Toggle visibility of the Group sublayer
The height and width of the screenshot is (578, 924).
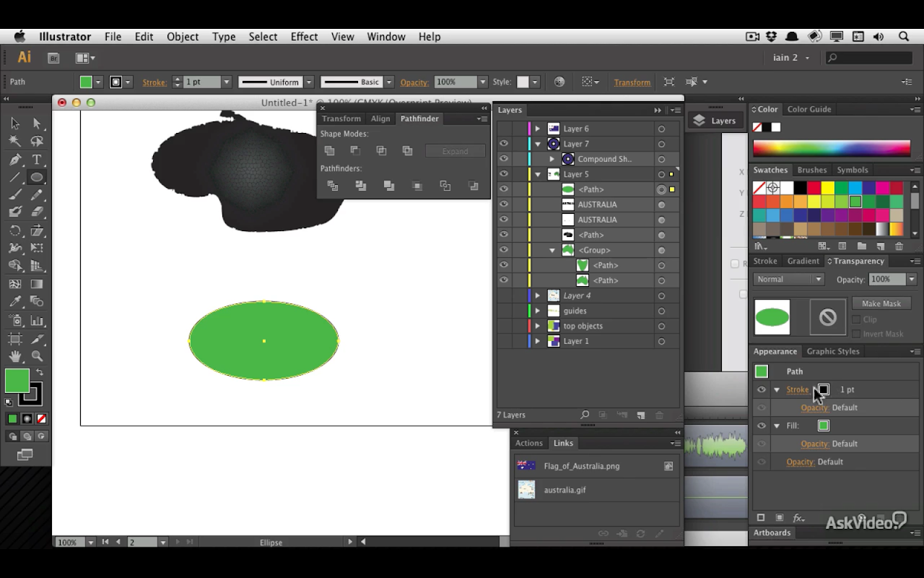pyautogui.click(x=504, y=250)
